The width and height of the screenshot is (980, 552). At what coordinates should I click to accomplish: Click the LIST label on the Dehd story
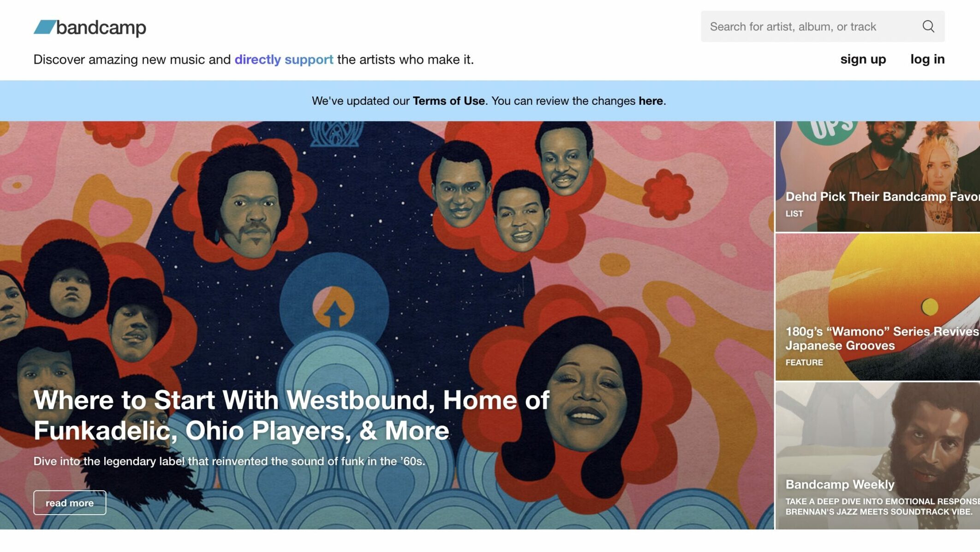click(794, 214)
